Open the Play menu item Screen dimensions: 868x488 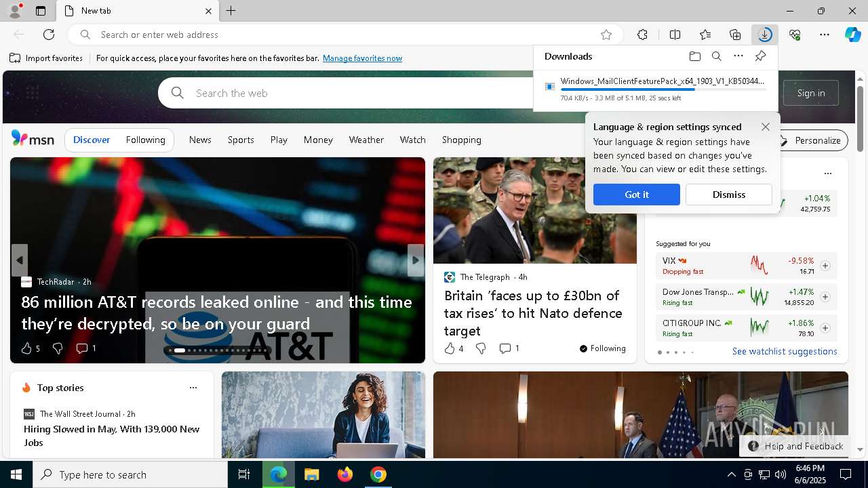pos(279,140)
